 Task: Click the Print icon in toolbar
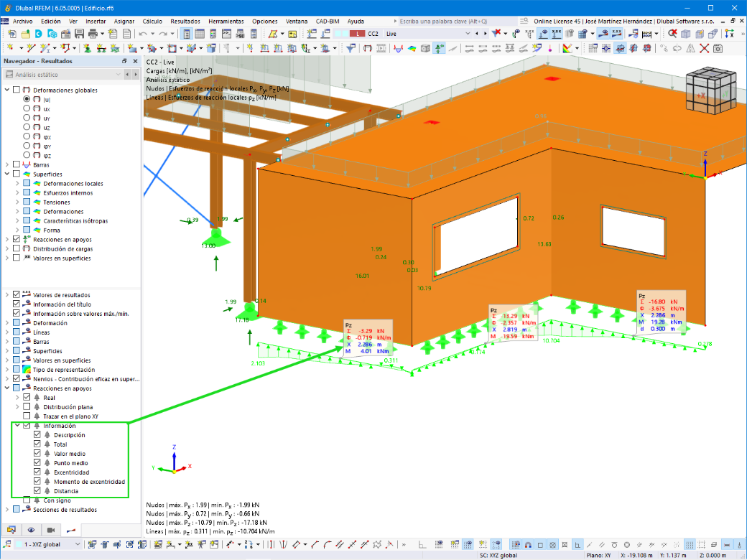click(93, 34)
